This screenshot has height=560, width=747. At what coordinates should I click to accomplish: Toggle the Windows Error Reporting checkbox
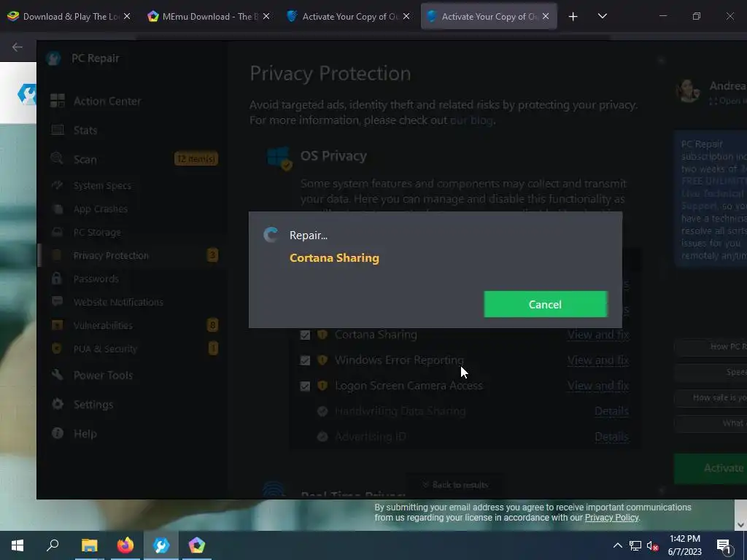(x=305, y=360)
